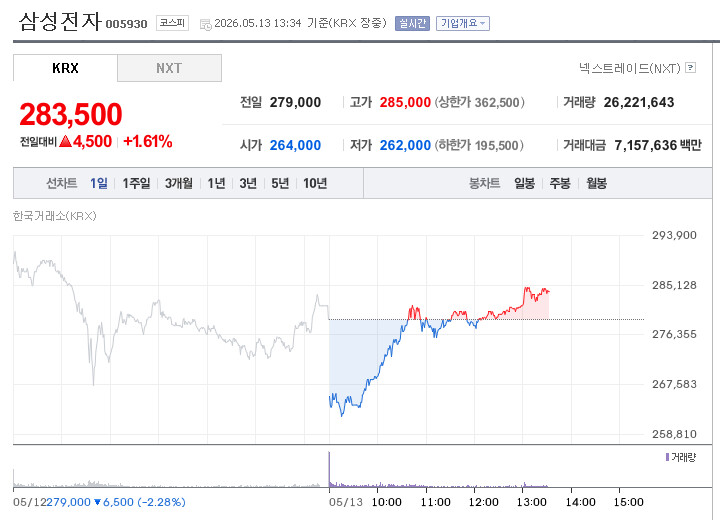
Task: Toggle the 실시간 real-time button
Action: pyautogui.click(x=412, y=23)
